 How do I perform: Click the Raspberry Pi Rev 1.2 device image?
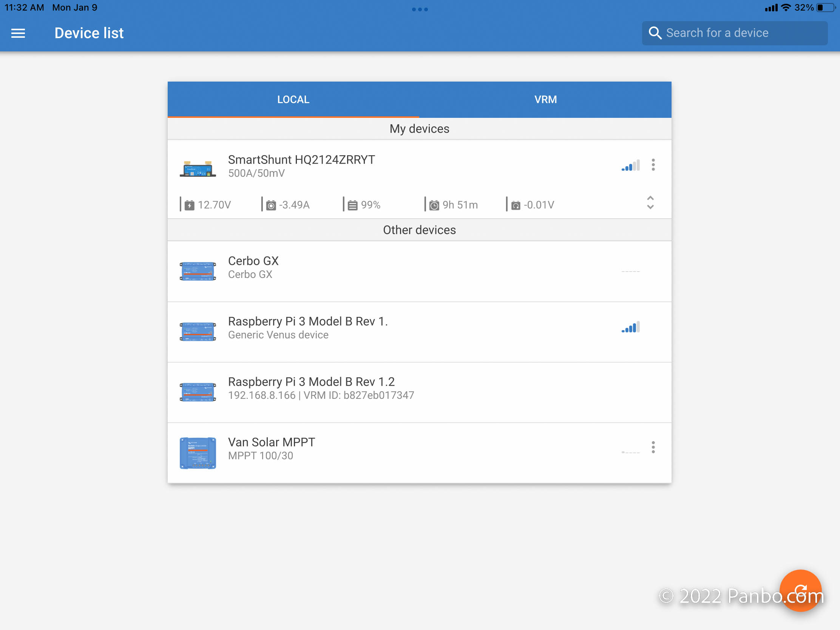[x=198, y=392]
